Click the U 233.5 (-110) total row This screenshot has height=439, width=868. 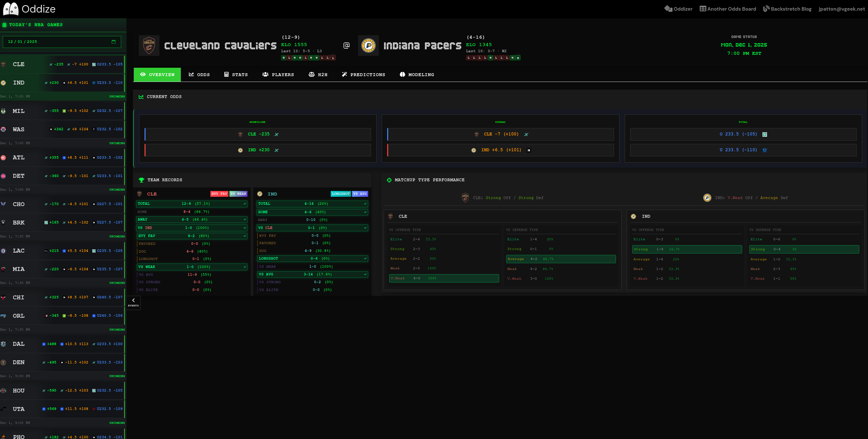coord(743,150)
